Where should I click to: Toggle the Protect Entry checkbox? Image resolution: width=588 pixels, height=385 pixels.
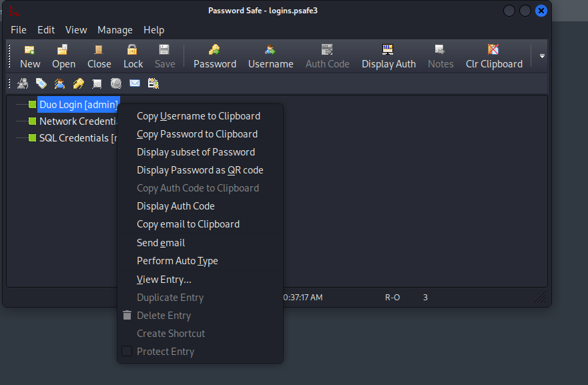click(127, 351)
